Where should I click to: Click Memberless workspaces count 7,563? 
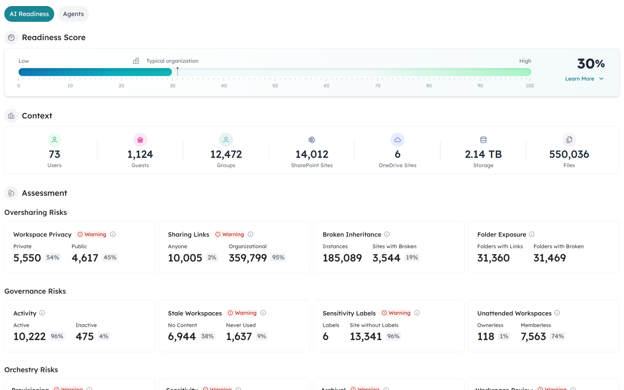(533, 337)
